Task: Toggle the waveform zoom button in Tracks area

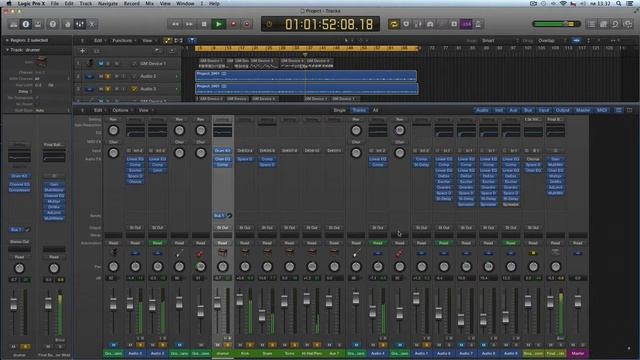Action: tap(576, 40)
